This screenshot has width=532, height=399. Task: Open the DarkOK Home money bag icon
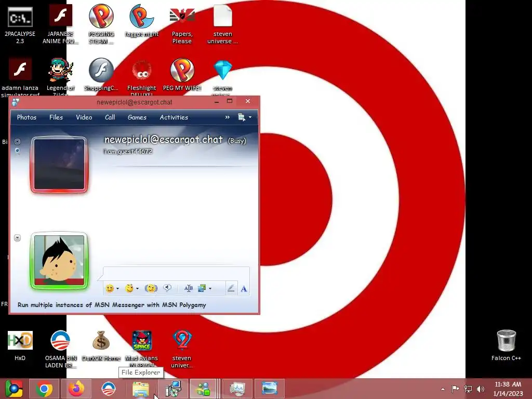(101, 345)
